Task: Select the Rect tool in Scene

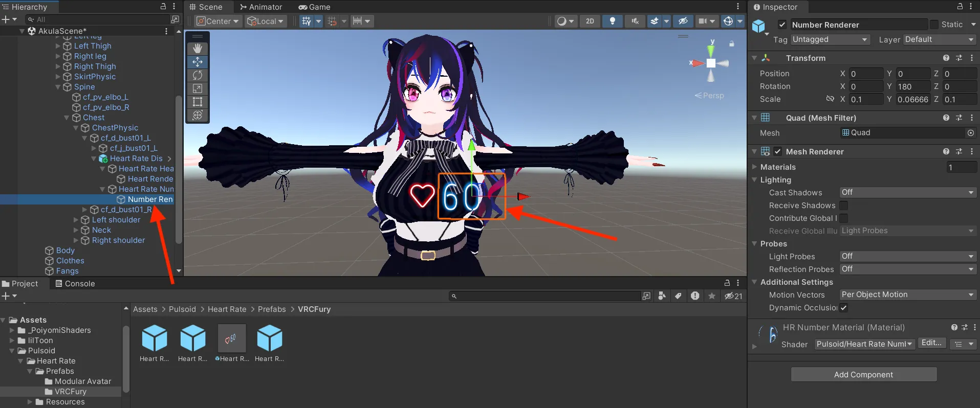Action: click(x=198, y=102)
